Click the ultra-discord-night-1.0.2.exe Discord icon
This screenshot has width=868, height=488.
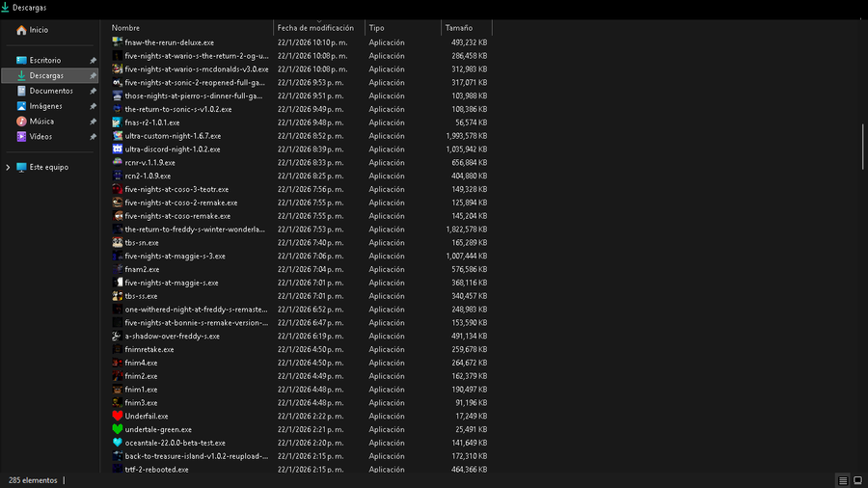click(x=118, y=149)
